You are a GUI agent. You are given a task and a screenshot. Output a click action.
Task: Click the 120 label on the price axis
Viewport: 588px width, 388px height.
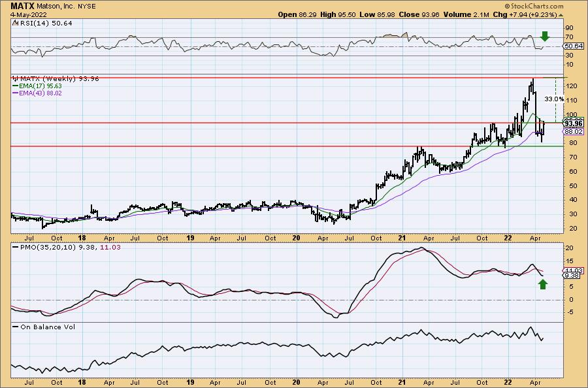571,86
